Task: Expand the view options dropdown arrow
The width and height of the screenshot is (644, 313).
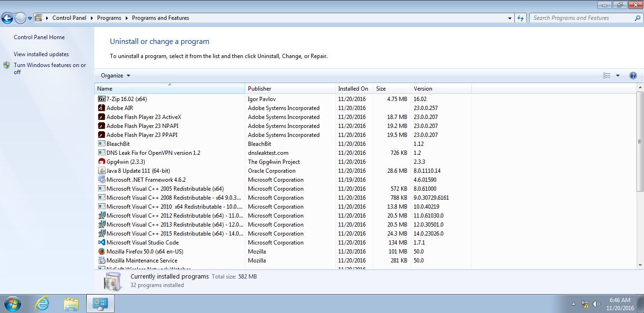Action: (x=618, y=76)
